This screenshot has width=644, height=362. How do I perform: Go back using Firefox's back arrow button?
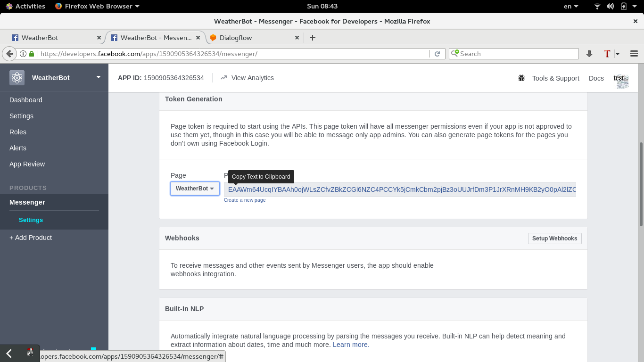click(x=9, y=54)
